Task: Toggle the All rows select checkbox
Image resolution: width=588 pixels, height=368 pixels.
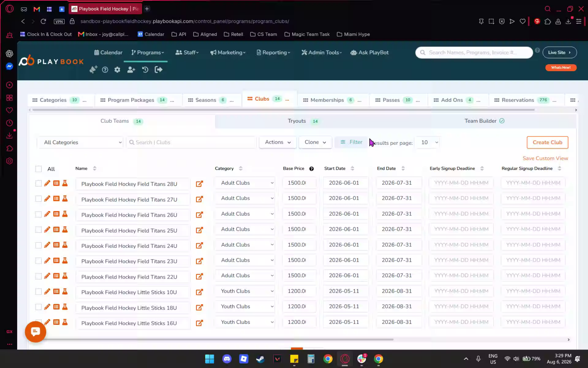Action: (38, 169)
